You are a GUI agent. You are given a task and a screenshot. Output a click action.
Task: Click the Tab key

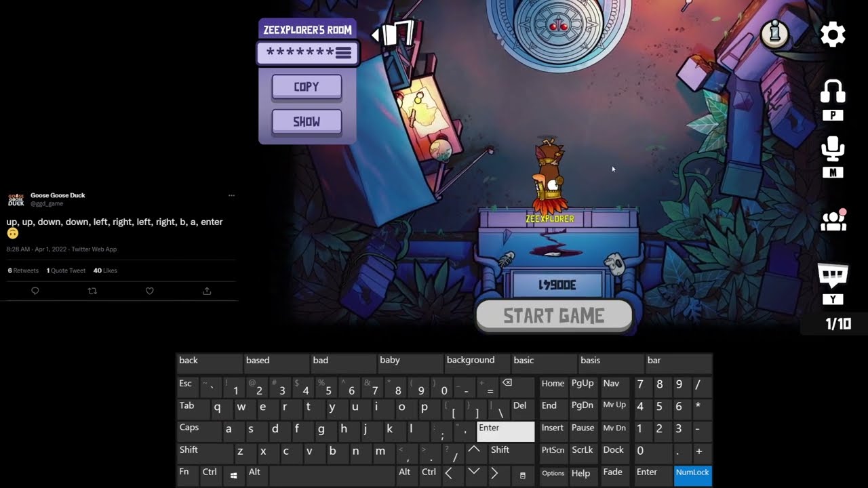(193, 408)
